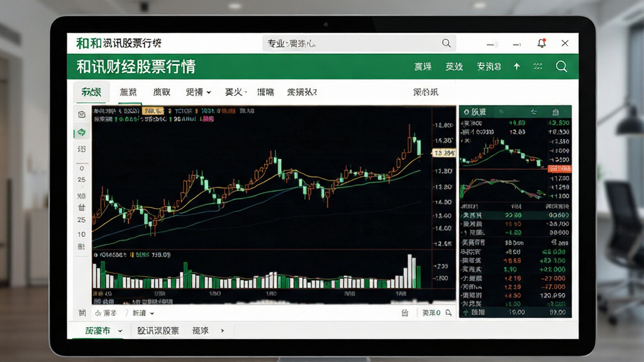Open the indicator line chart in the quote panel
644x362 pixels.
pos(504,189)
